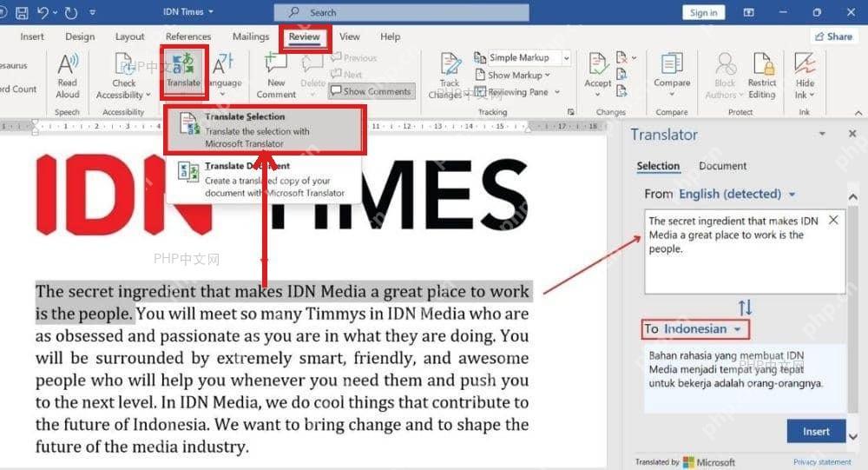Open the Privacy statement link

822,461
